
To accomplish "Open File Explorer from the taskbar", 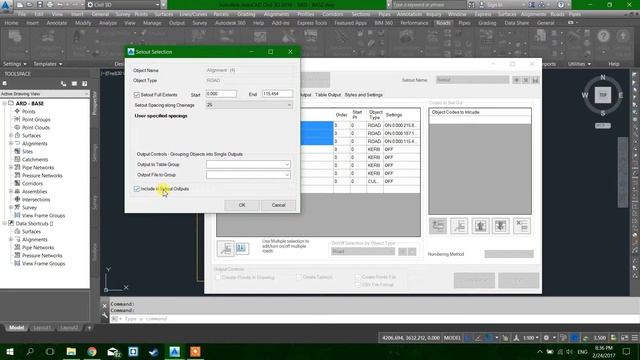I will 71,351.
